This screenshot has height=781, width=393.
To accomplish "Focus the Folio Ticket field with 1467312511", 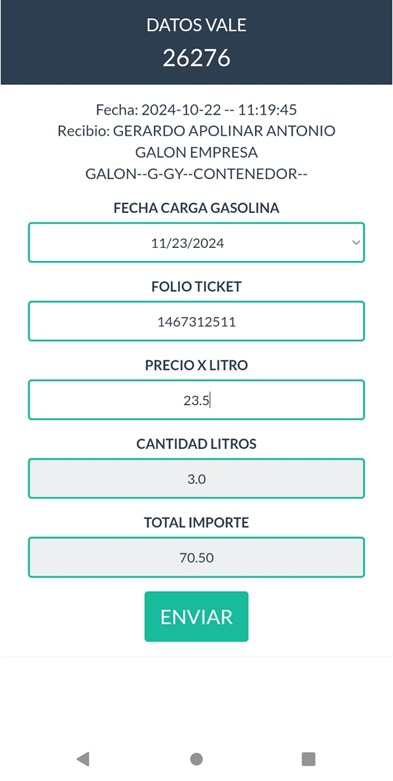I will click(196, 321).
